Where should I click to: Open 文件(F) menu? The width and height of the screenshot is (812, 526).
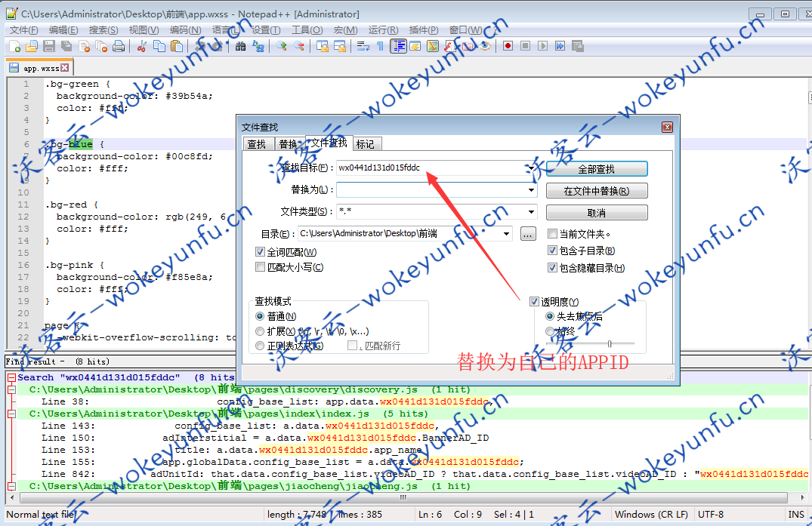pyautogui.click(x=24, y=30)
